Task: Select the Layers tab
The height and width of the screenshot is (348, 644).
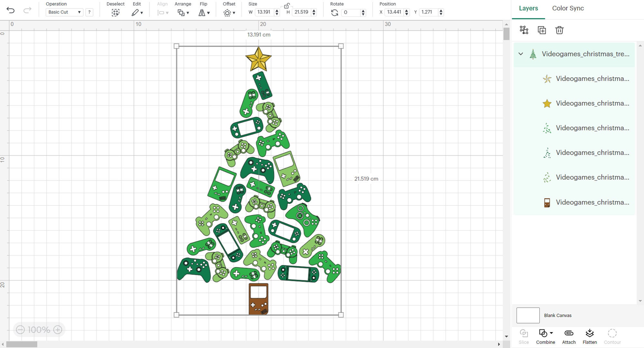Action: tap(528, 8)
